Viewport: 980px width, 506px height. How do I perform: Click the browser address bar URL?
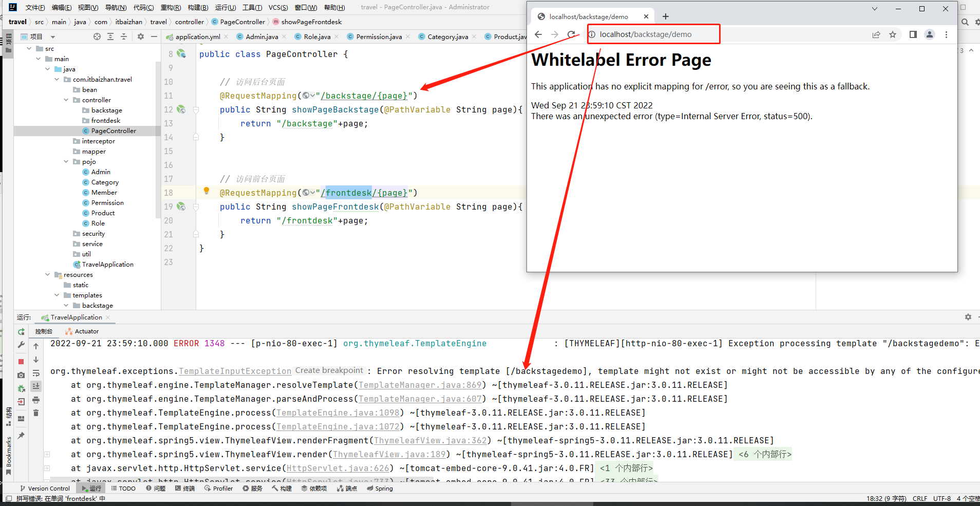[646, 34]
